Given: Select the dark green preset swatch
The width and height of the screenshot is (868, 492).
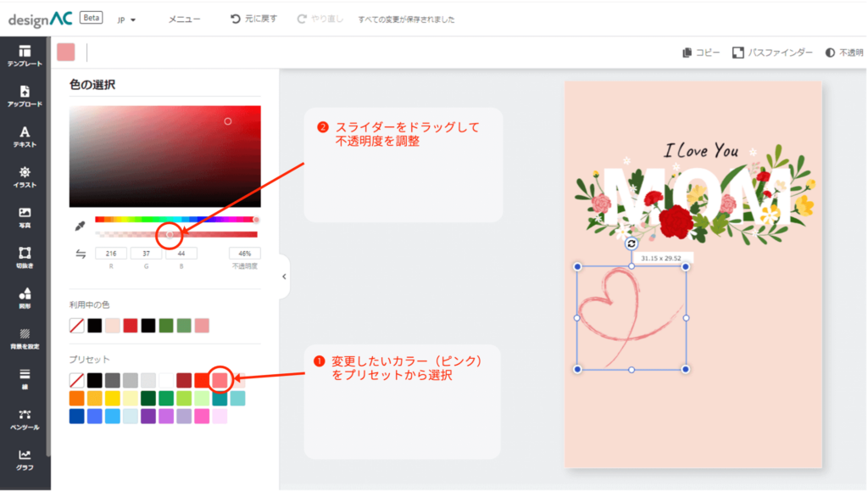Looking at the screenshot, I should click(148, 399).
